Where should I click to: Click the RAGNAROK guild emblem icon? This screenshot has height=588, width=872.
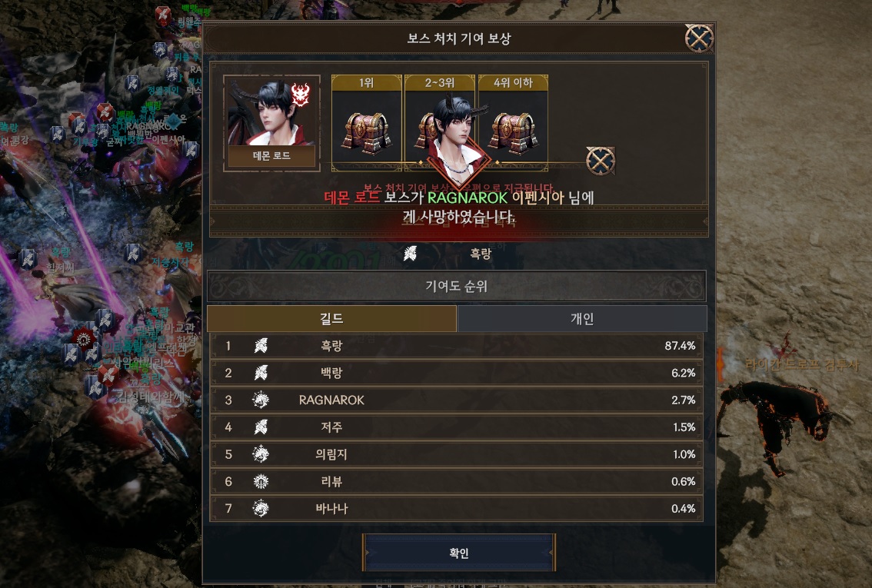[x=261, y=400]
